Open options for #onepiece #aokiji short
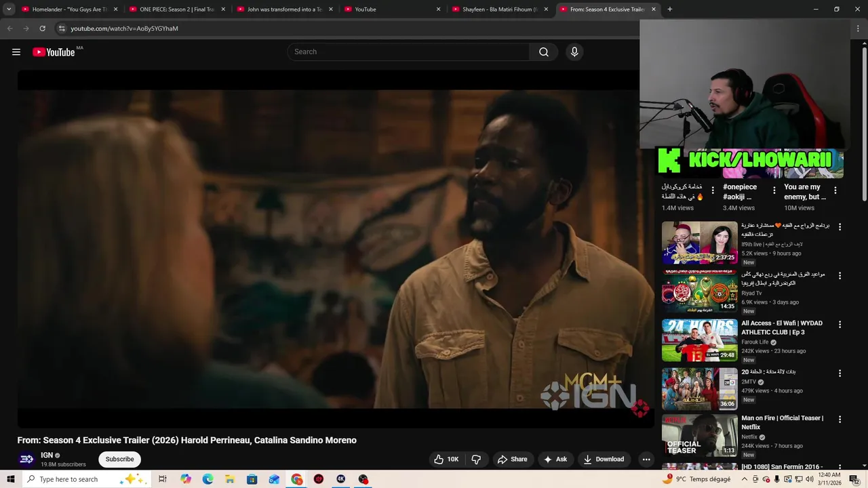 coord(774,190)
